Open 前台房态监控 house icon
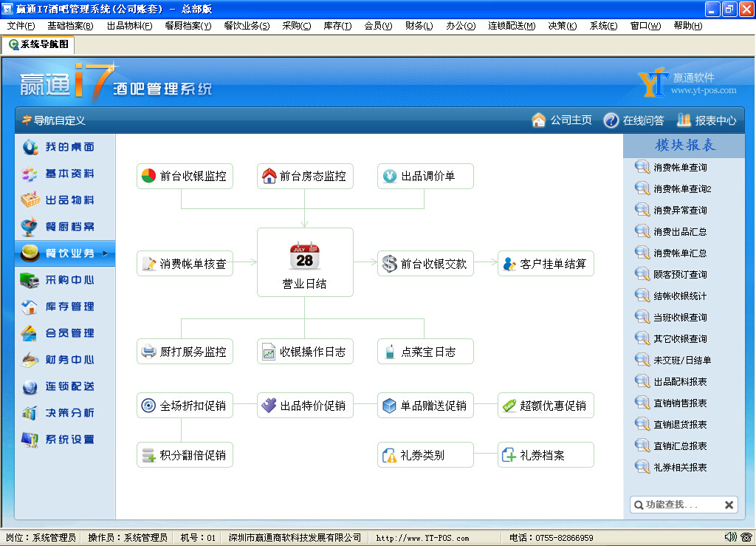The height and width of the screenshot is (546, 756). tap(269, 177)
